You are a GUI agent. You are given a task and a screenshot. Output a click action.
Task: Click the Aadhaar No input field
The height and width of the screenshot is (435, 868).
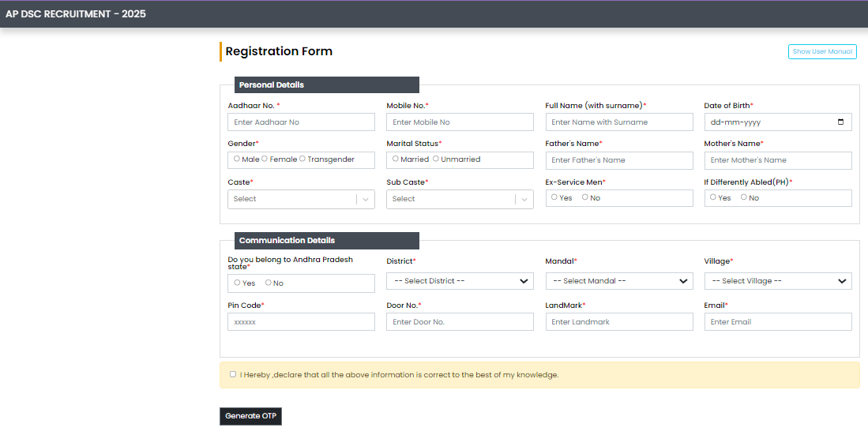[x=301, y=122]
